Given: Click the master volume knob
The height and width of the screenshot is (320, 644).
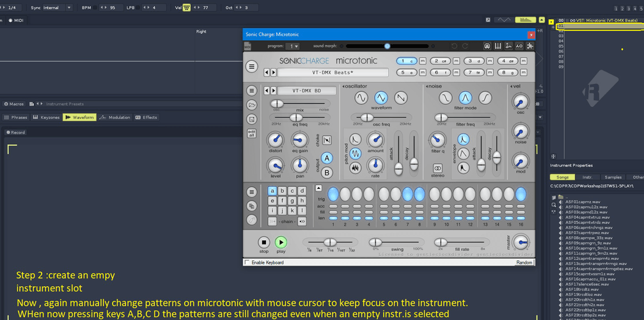Looking at the screenshot, I should click(x=521, y=243).
